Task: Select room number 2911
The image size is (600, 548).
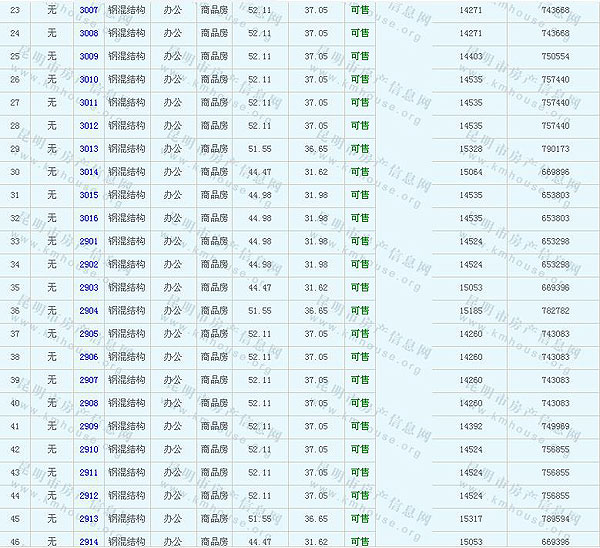Action: pos(89,472)
